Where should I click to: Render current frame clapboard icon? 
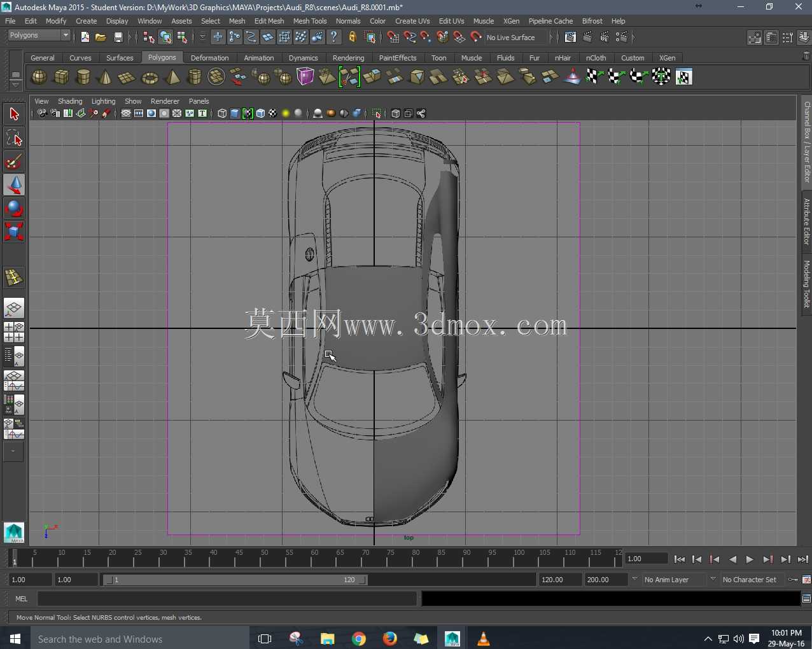pyautogui.click(x=587, y=38)
